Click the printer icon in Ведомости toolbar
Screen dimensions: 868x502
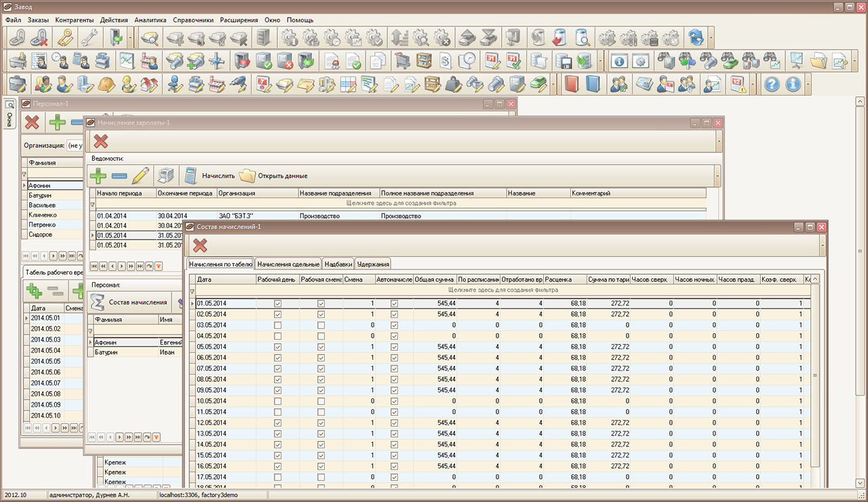tap(166, 176)
